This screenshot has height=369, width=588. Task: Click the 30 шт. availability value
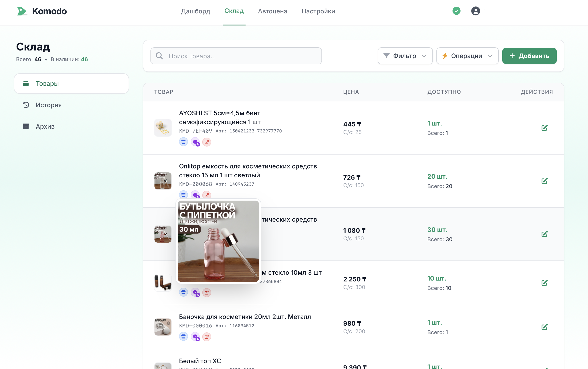(437, 230)
